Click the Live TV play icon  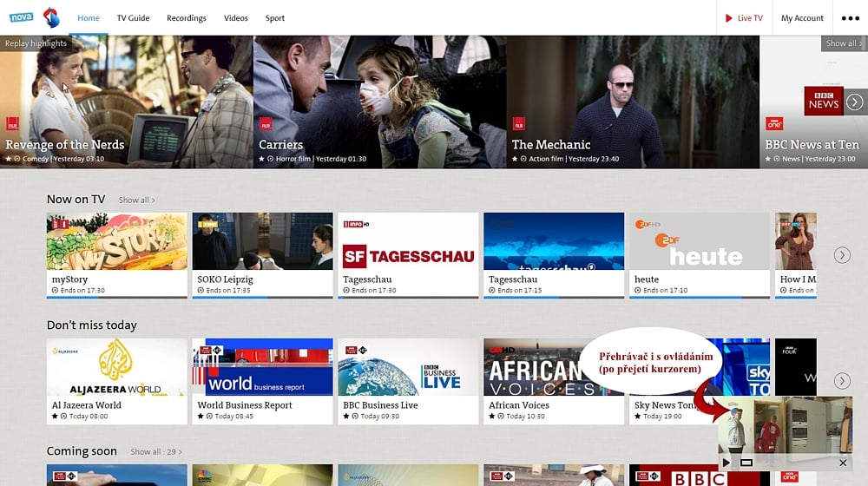728,18
